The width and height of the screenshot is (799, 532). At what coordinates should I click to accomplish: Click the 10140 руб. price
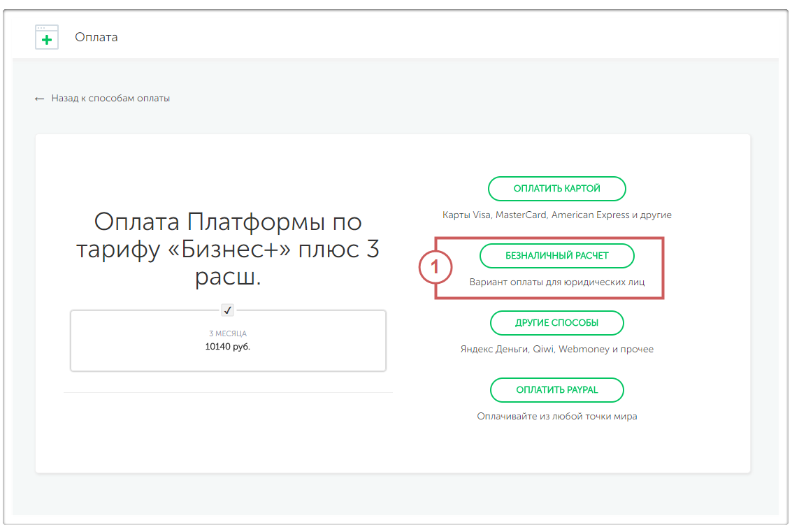pyautogui.click(x=228, y=346)
